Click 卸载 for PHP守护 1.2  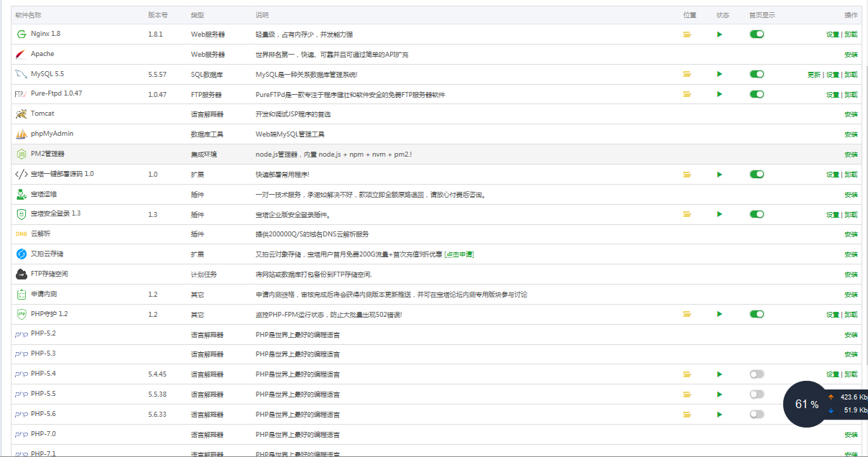pos(851,315)
